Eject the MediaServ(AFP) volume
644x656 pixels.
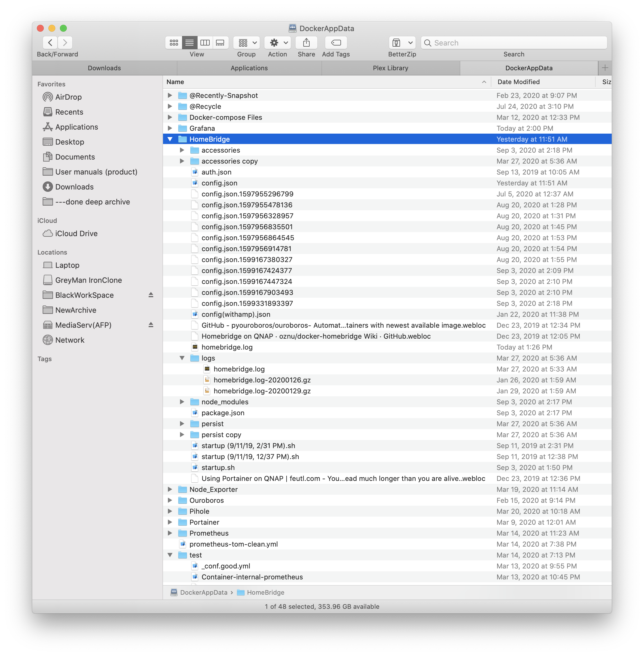151,325
